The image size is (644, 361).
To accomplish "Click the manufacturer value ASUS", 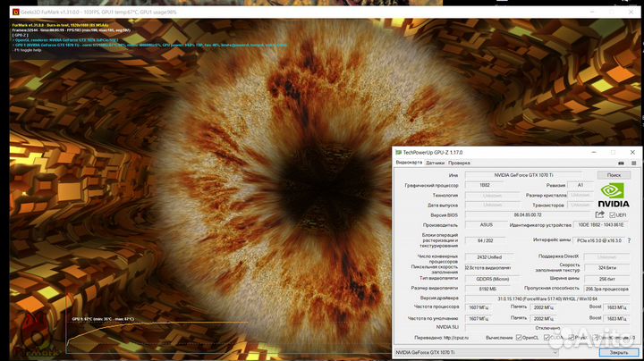I will click(x=486, y=225).
